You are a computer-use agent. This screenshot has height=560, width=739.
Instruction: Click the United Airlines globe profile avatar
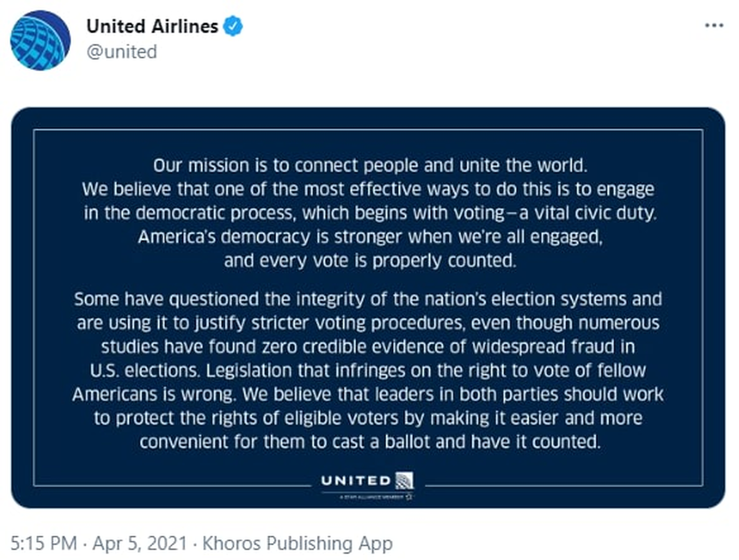[x=40, y=40]
